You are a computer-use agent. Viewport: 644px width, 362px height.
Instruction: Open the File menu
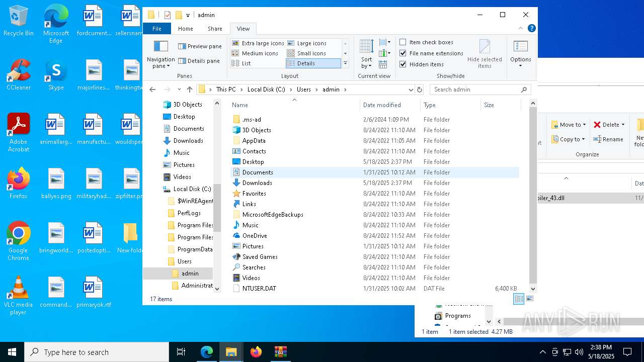pyautogui.click(x=157, y=29)
